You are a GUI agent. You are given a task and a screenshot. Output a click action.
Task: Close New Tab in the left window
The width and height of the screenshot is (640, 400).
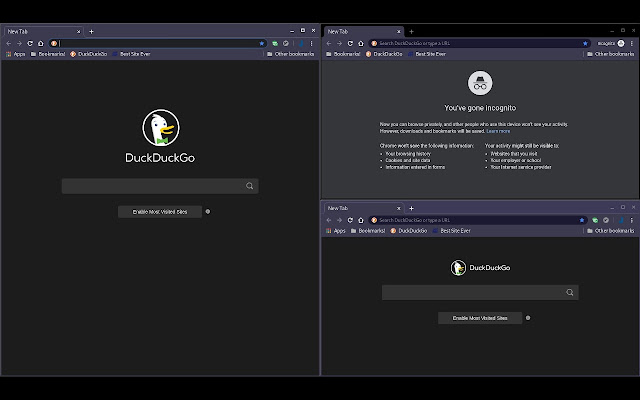(x=78, y=31)
